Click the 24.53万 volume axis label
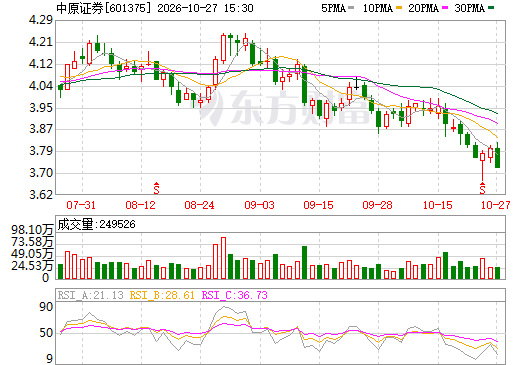This screenshot has width=520, height=365. [x=32, y=266]
